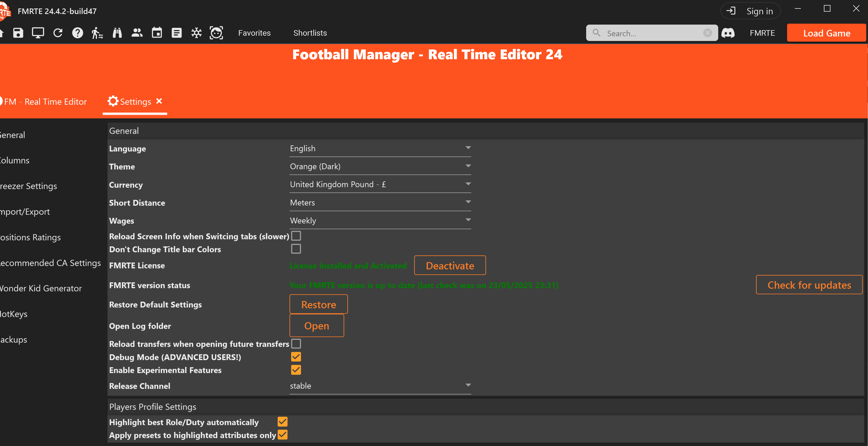Click the Load Game button

click(826, 33)
